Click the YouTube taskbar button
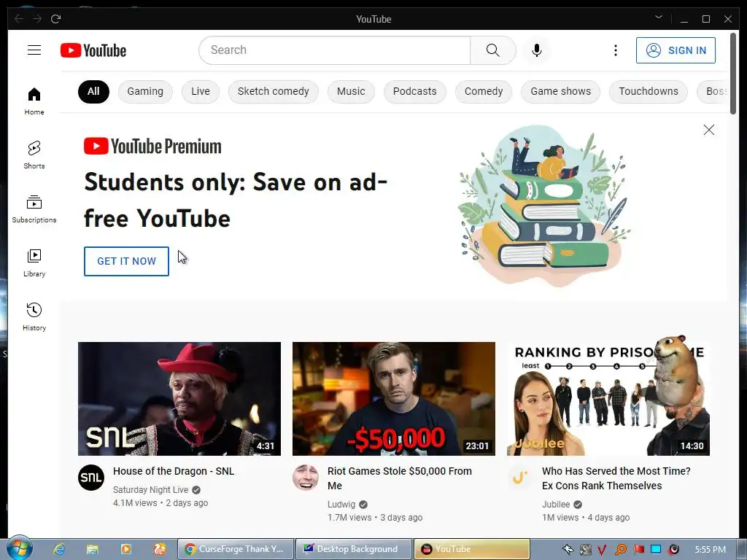This screenshot has width=747, height=560. tap(472, 549)
